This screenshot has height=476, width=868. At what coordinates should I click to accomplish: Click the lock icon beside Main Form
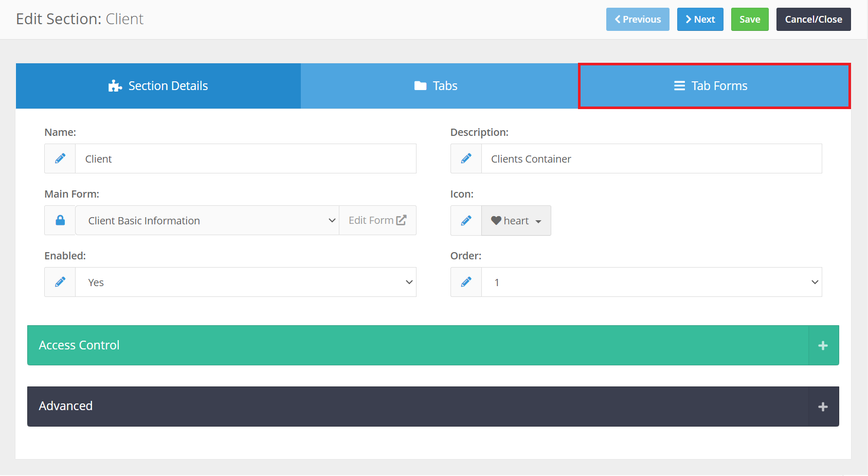click(x=60, y=220)
